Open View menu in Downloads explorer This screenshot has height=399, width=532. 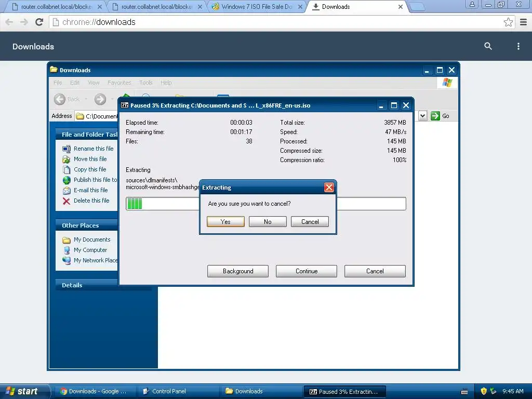[x=94, y=83]
